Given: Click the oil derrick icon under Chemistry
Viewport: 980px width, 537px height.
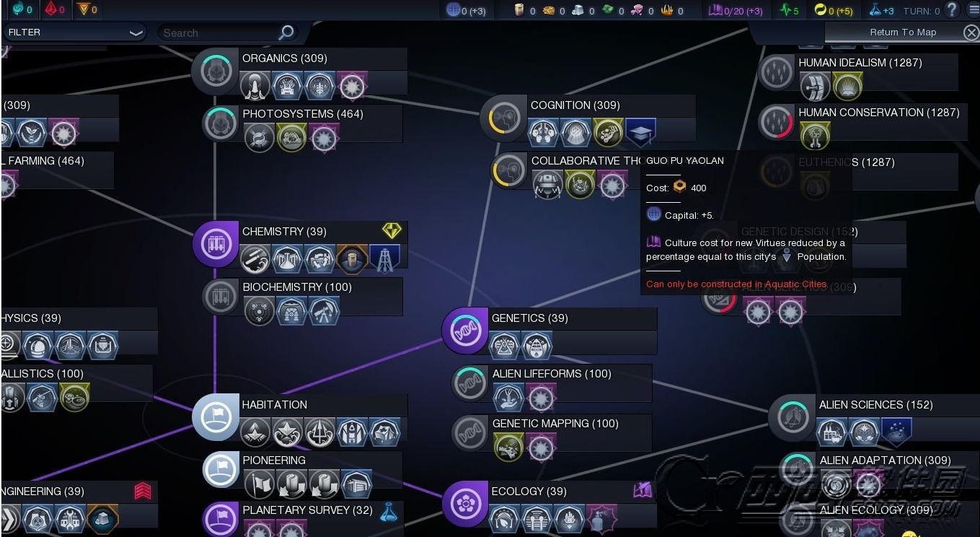Looking at the screenshot, I should (x=384, y=259).
